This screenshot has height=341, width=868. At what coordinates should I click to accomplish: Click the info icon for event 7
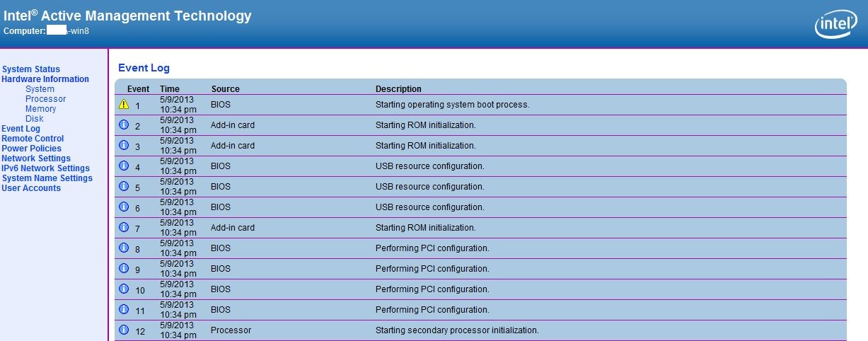[x=124, y=228]
